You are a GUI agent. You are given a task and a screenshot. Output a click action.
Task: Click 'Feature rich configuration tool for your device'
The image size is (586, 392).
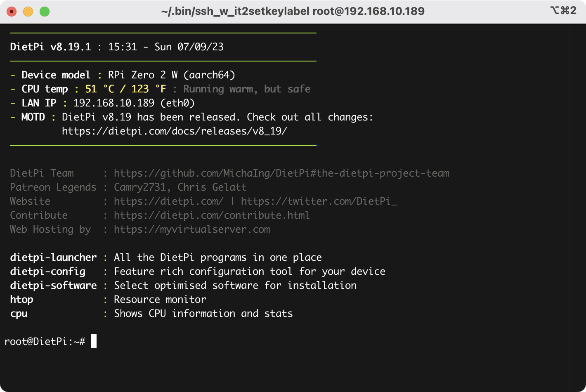(250, 272)
